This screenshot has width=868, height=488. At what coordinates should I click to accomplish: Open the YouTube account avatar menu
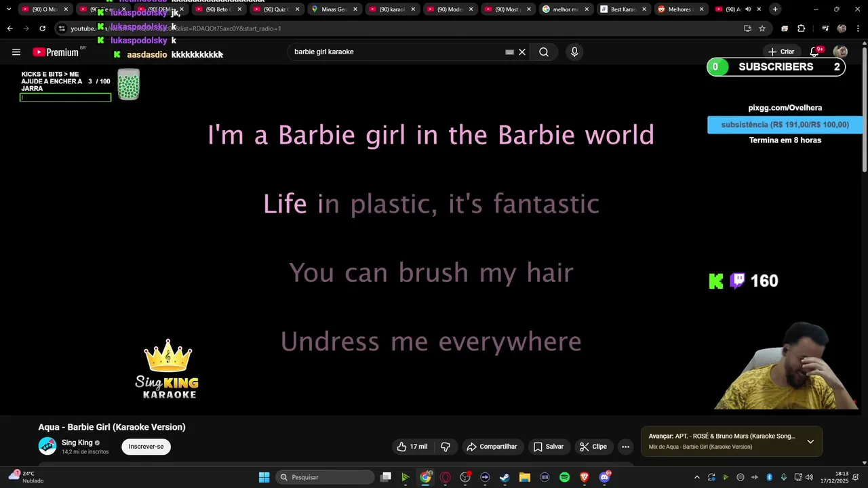(840, 52)
